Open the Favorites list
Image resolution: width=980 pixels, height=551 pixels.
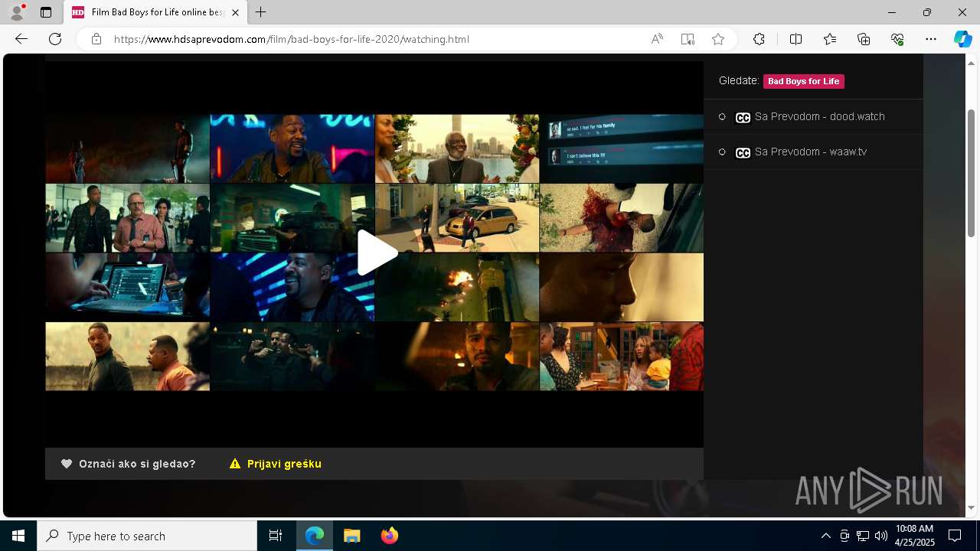tap(830, 39)
